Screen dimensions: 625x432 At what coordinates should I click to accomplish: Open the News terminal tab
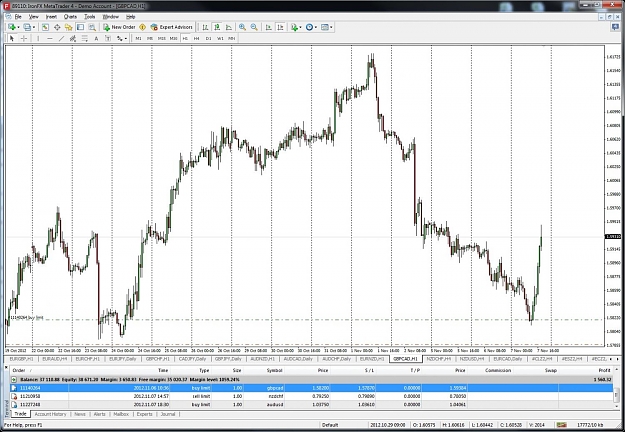[x=80, y=414]
